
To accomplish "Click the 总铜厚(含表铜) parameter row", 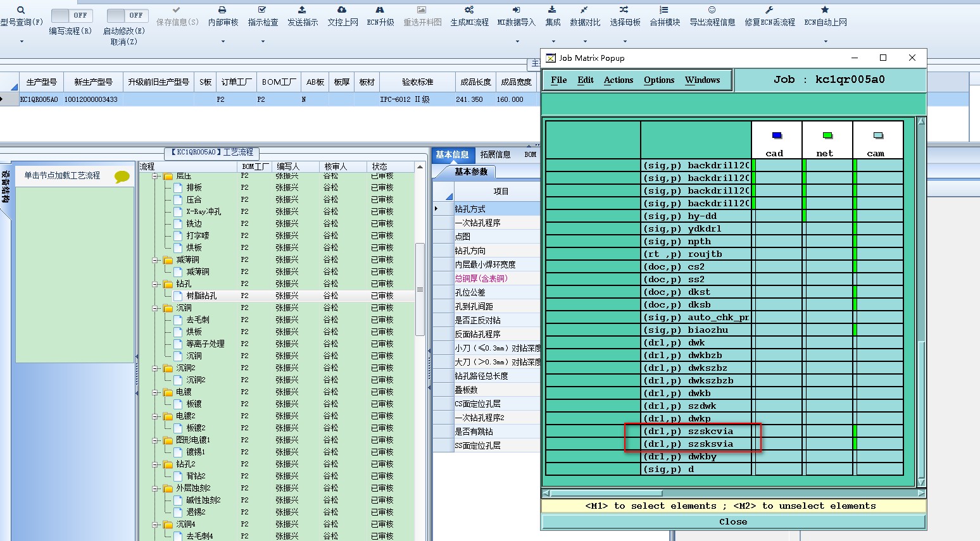I will (487, 278).
